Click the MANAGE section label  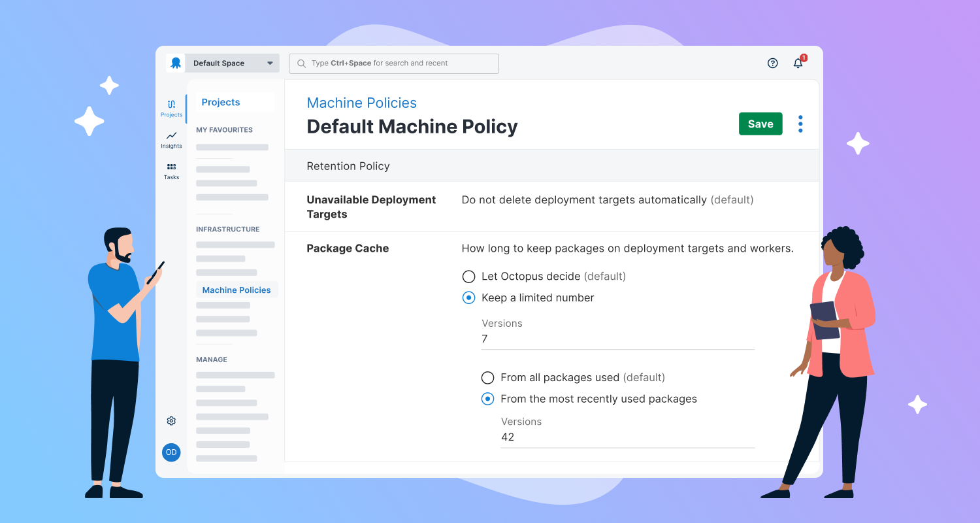[x=212, y=360]
